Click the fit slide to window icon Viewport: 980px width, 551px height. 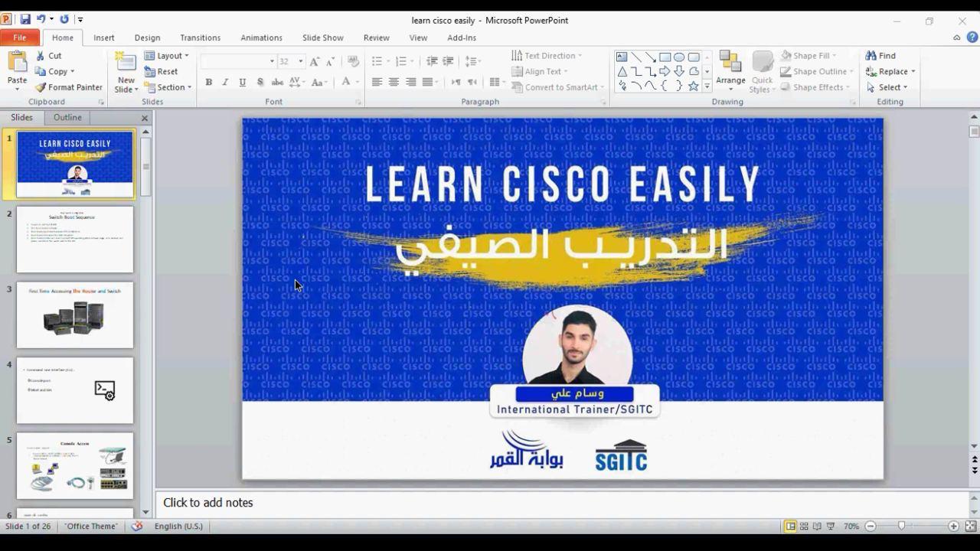[970, 527]
